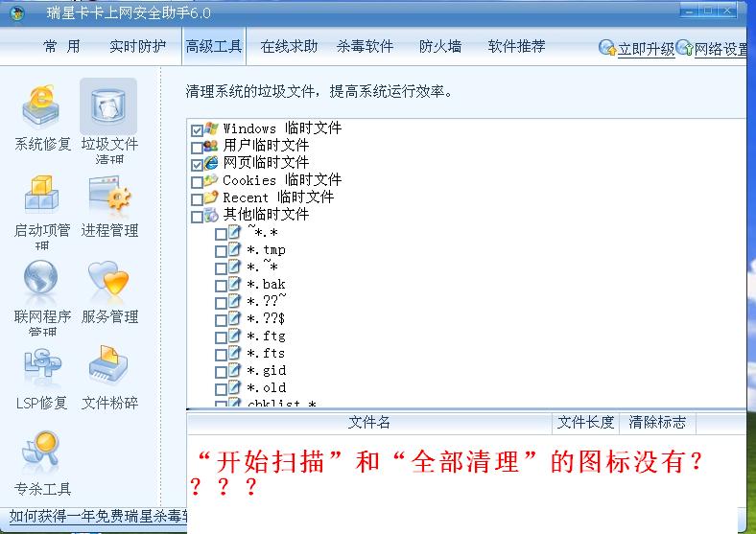
Task: Check the *.tmp pattern checkbox
Action: [x=221, y=252]
